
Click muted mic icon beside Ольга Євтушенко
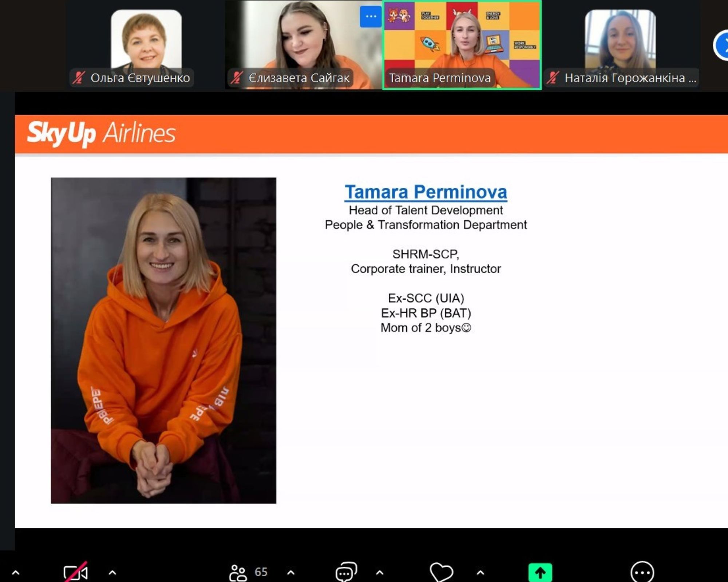(x=79, y=78)
